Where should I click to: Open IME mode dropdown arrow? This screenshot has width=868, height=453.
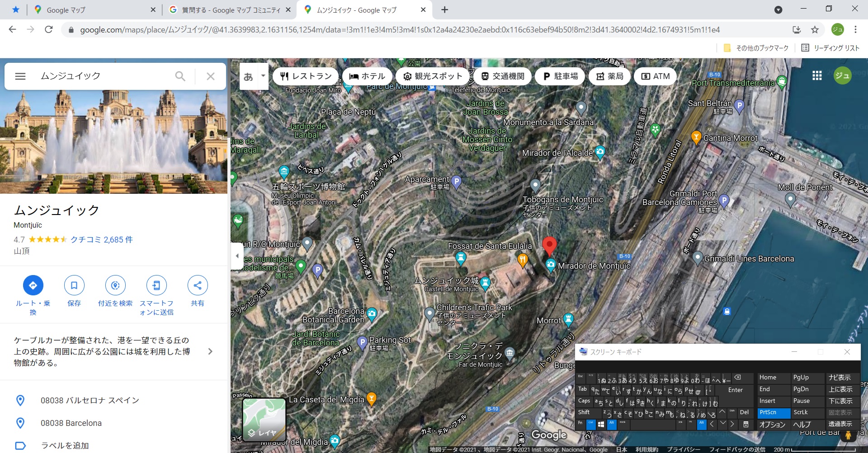263,76
